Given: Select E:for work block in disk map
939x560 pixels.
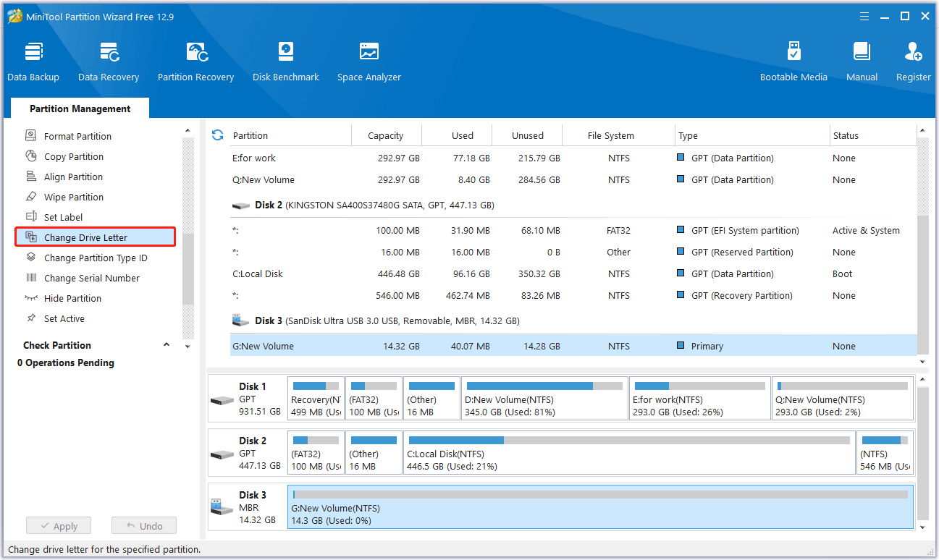Looking at the screenshot, I should [700, 398].
